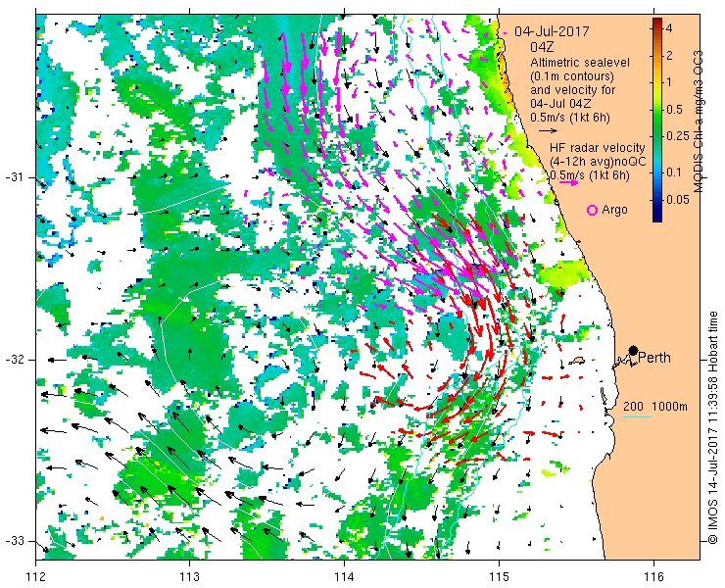Click the '(4-12h avg)noQC' legend text
This screenshot has height=588, width=725.
point(598,162)
